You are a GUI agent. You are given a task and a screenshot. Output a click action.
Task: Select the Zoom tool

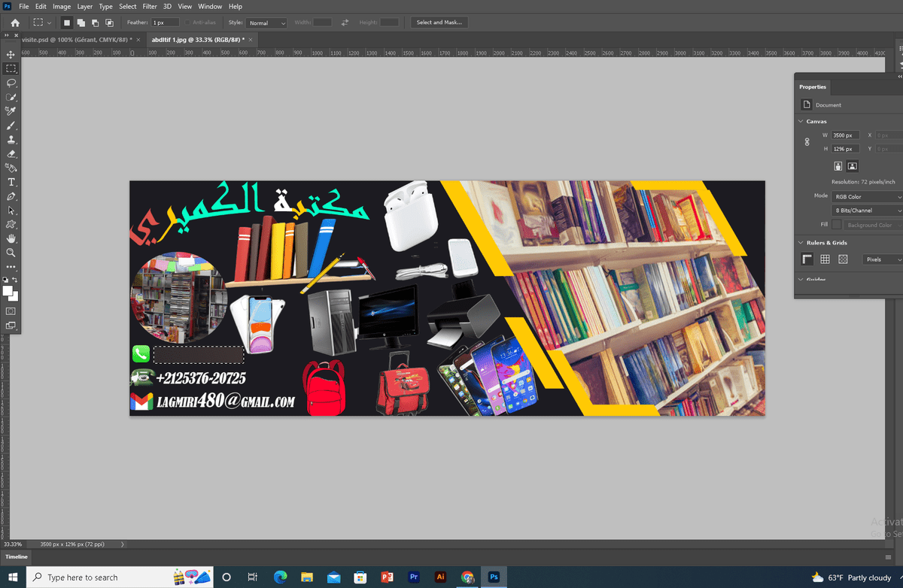point(11,253)
